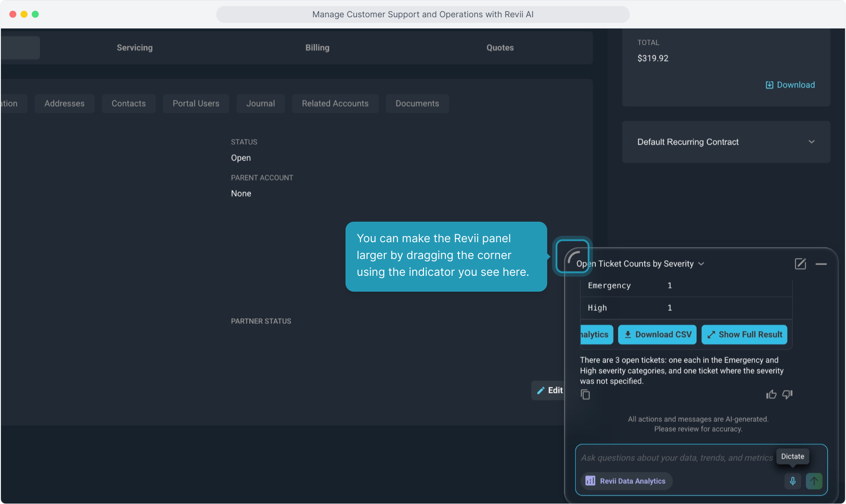Minimize the Revii panel
846x504 pixels.
[x=821, y=264]
